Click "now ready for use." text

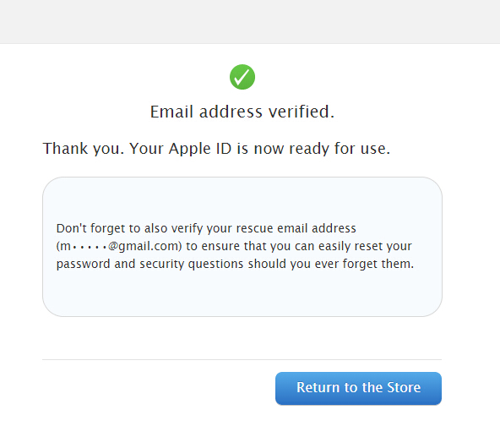[x=322, y=149]
